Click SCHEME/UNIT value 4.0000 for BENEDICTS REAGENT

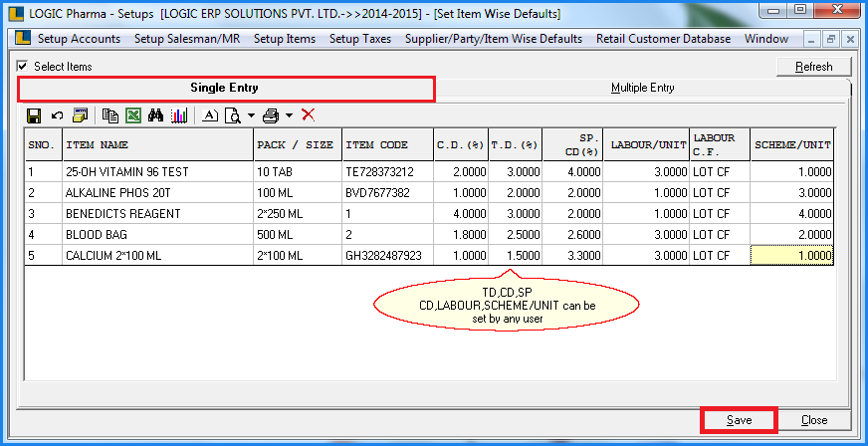[x=792, y=214]
